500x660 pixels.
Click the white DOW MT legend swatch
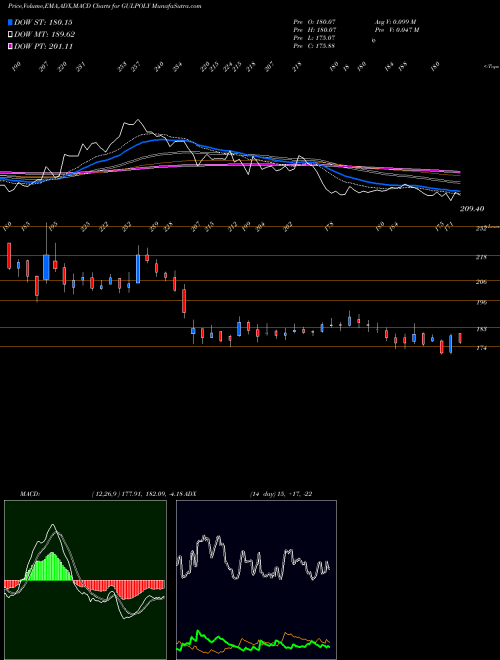tap(10, 35)
